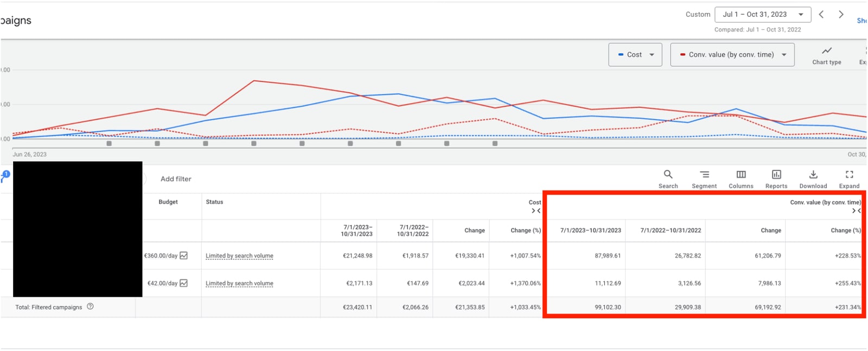Open the Columns editor
The image size is (868, 351).
click(741, 179)
